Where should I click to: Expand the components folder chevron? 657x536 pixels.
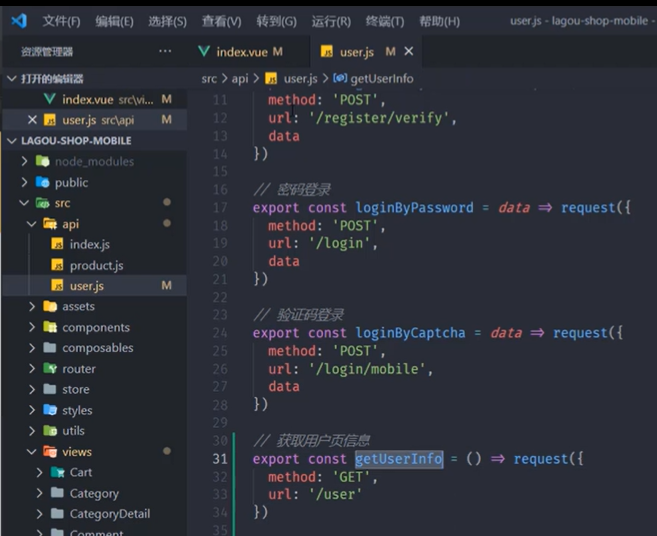[32, 327]
